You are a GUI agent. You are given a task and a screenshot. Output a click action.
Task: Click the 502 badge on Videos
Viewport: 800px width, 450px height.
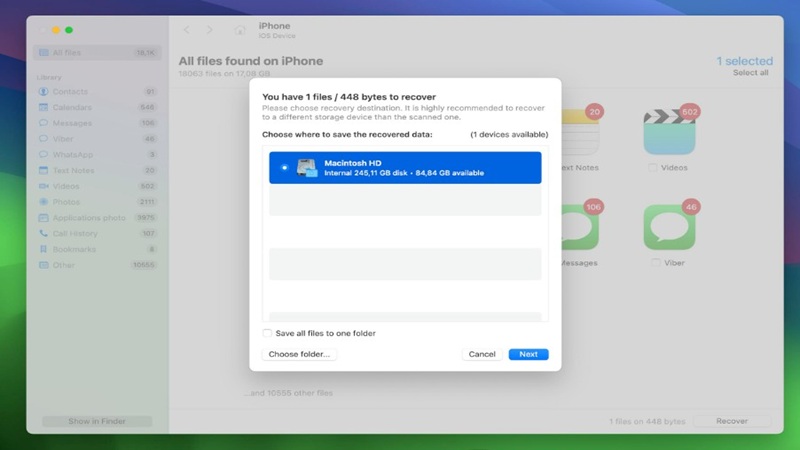tap(690, 112)
